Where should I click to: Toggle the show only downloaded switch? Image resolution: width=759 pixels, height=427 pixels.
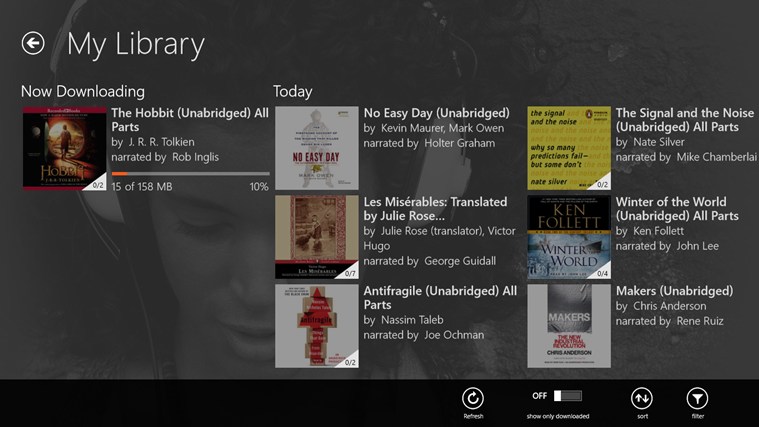(x=567, y=396)
